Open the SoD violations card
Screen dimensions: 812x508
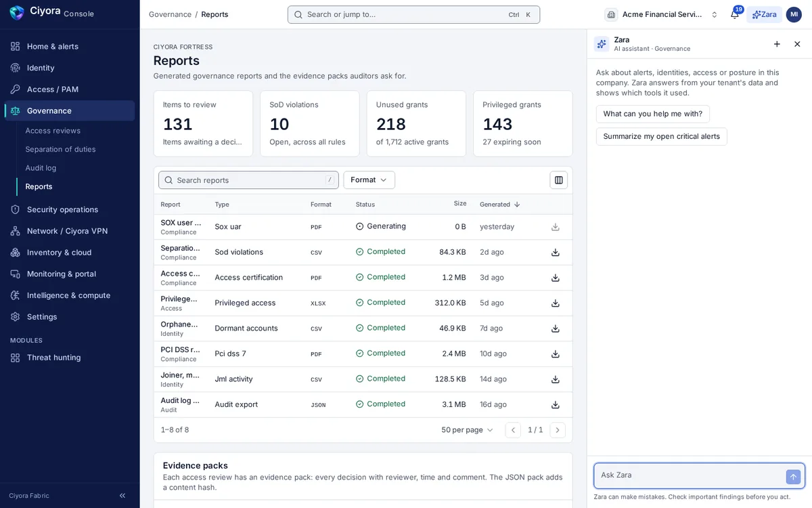coord(310,124)
